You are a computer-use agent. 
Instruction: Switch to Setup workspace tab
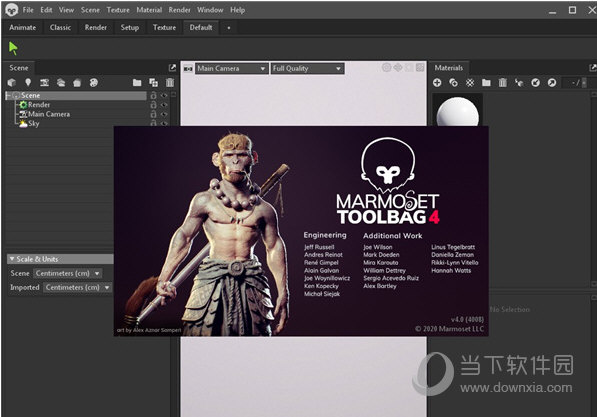coord(129,28)
